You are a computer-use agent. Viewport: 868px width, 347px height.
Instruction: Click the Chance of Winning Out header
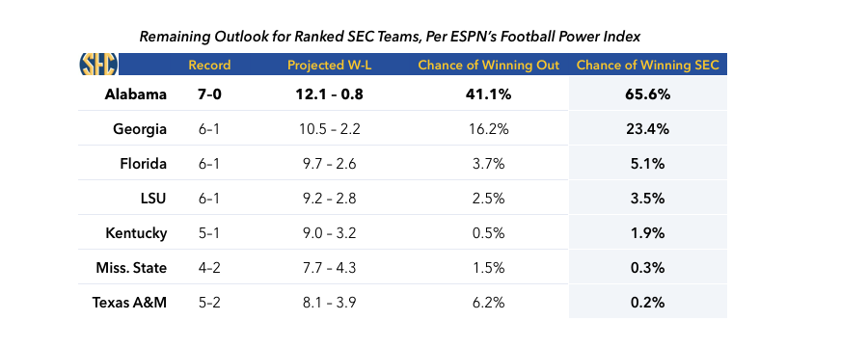[489, 66]
